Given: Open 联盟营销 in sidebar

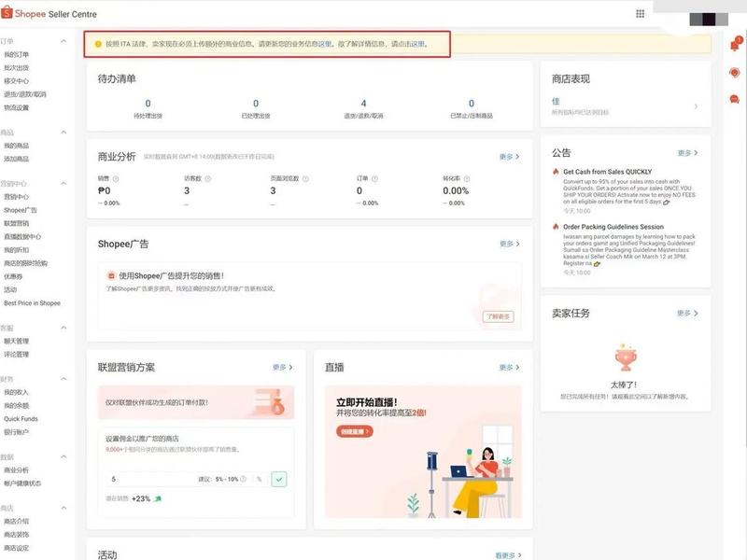Looking at the screenshot, I should pyautogui.click(x=16, y=223).
